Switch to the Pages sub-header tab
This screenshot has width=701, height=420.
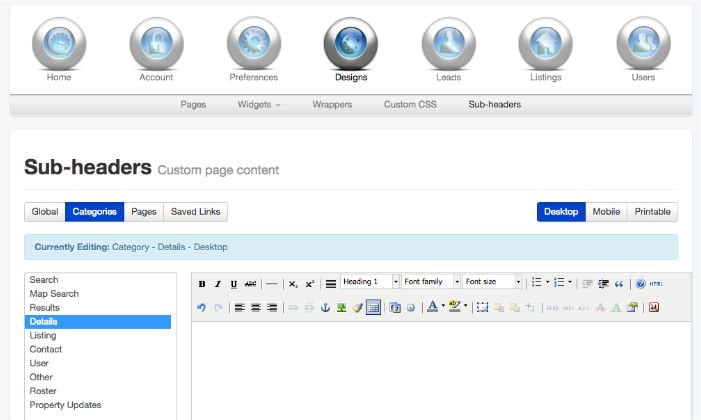point(144,212)
